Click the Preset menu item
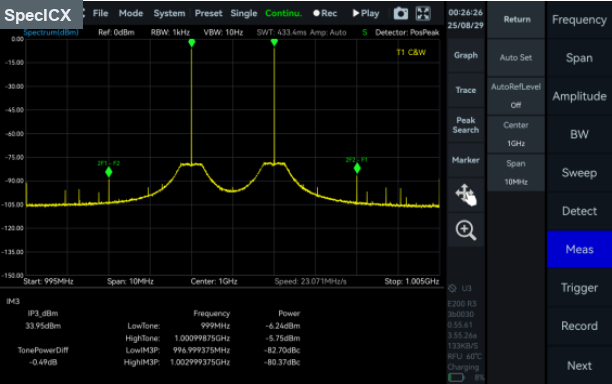Viewport: 612px width, 384px height. (x=208, y=13)
